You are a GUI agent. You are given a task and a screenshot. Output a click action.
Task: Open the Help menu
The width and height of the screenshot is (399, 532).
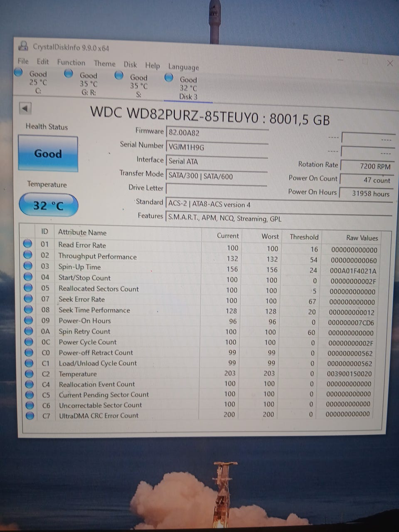152,65
